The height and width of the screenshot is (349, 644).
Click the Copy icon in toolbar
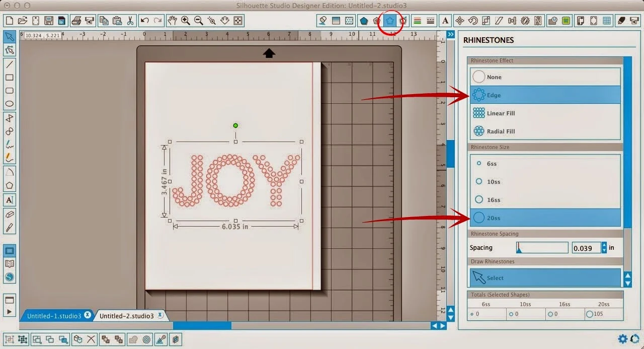(104, 21)
